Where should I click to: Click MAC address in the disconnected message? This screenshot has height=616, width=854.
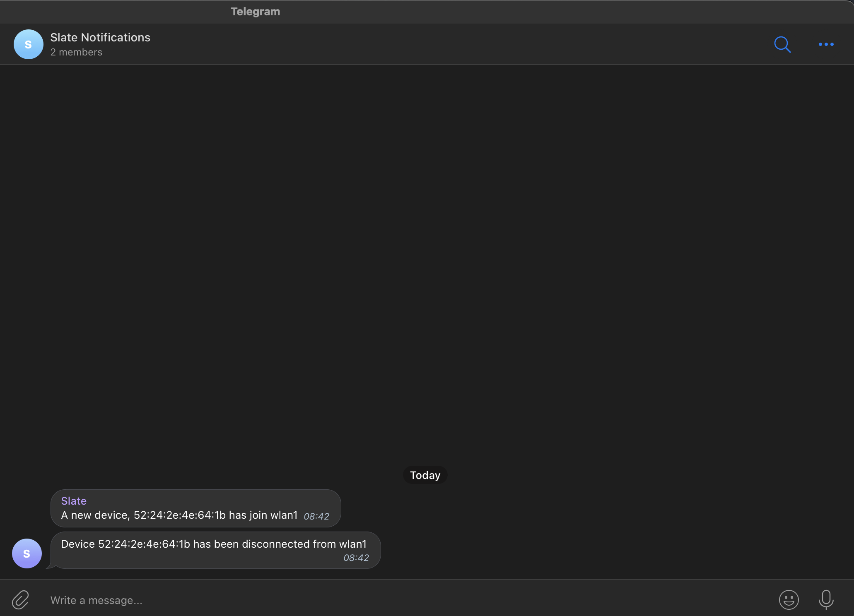pos(144,544)
